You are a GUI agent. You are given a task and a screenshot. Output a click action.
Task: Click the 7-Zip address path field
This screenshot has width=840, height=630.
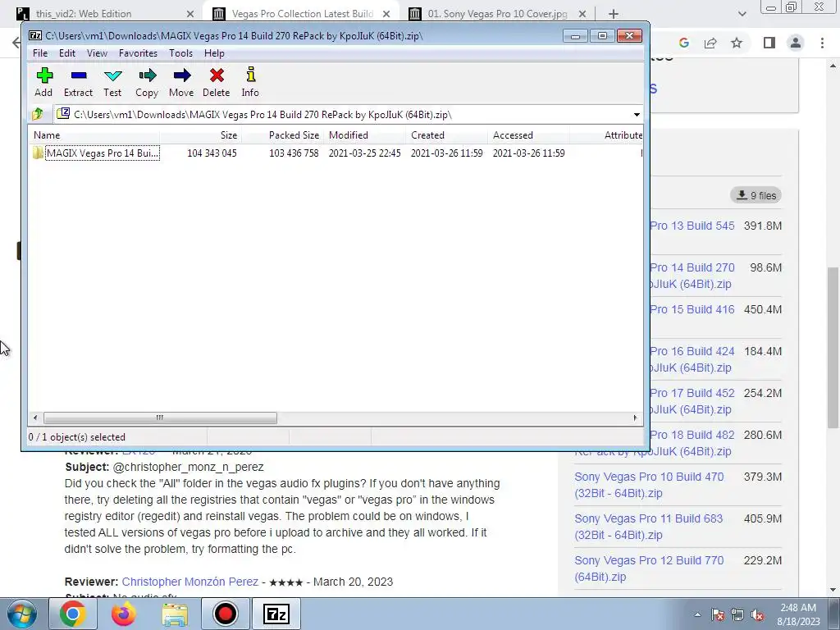coord(343,115)
